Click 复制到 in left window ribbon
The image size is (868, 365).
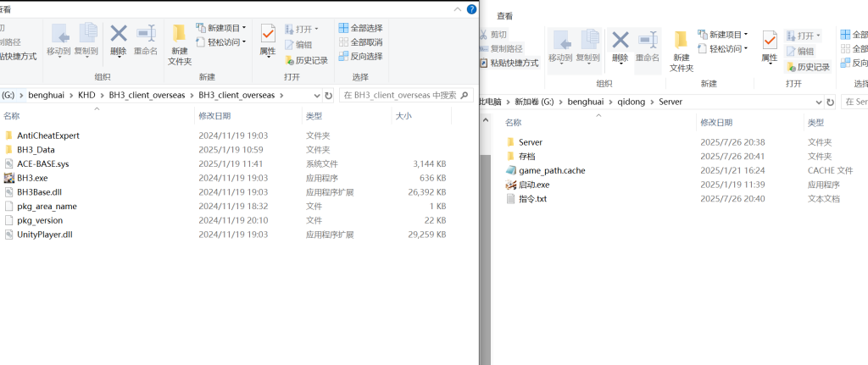click(x=86, y=39)
